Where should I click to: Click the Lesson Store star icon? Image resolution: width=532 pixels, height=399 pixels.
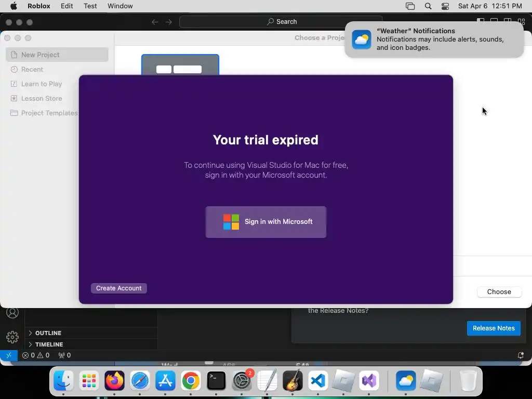point(14,98)
